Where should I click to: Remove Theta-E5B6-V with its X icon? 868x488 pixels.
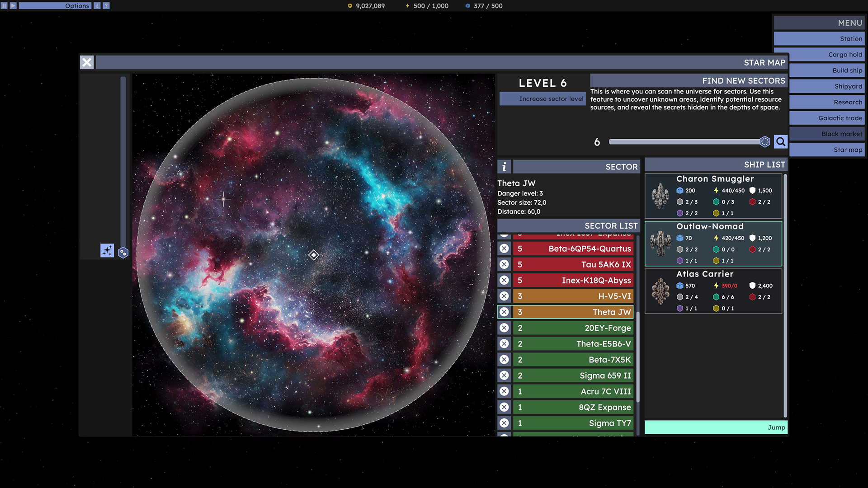504,343
